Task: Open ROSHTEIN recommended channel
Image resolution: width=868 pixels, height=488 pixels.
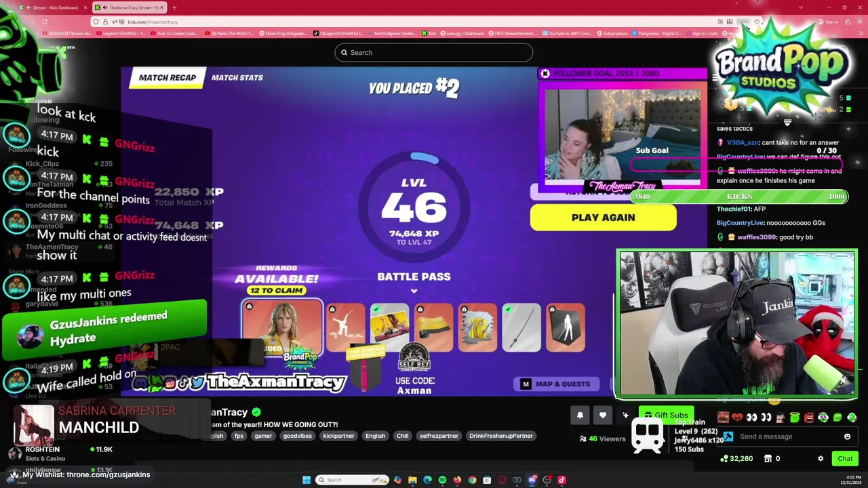Action: coord(61,453)
